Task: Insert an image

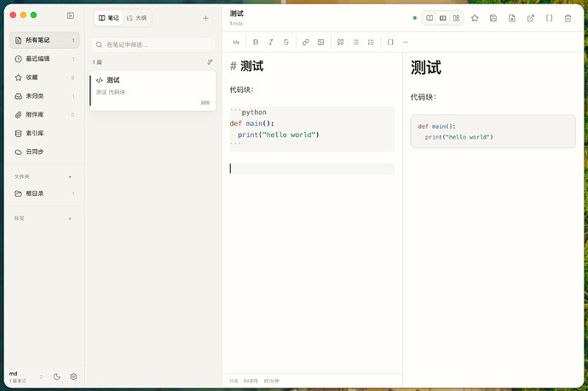Action: tap(321, 43)
